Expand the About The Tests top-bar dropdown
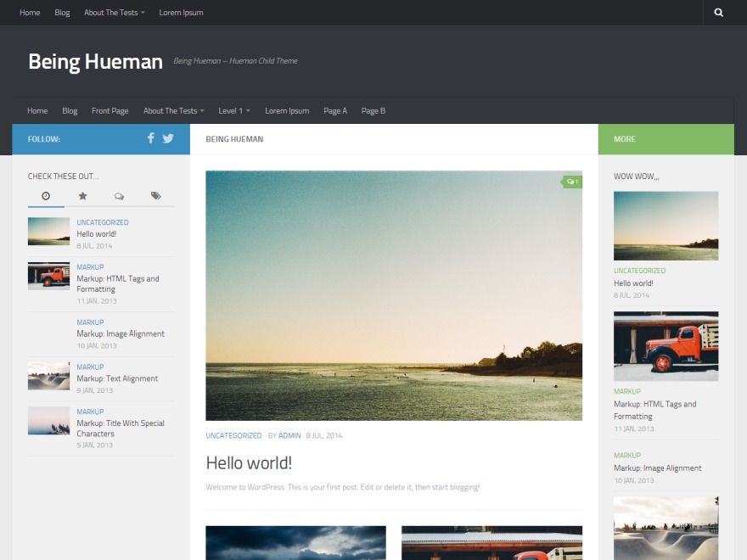This screenshot has width=747, height=560. 114,13
